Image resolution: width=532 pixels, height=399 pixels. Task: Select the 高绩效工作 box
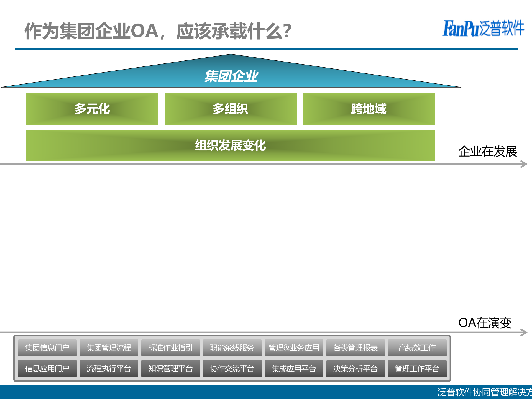coord(417,348)
